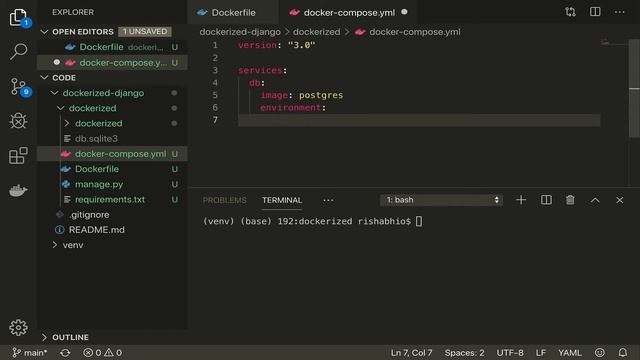This screenshot has height=360, width=640.
Task: Select the docker-compose.yml editor tab
Action: pyautogui.click(x=349, y=12)
